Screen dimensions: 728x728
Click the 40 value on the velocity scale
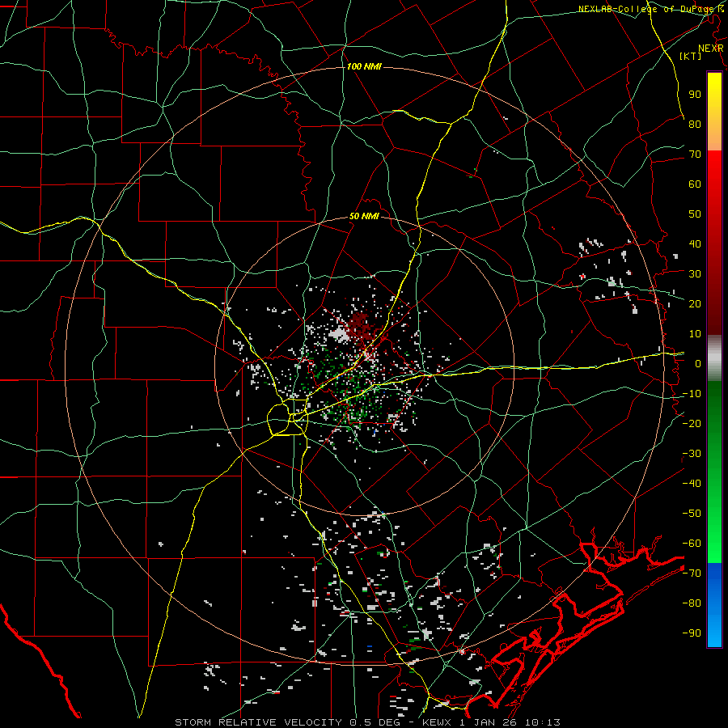point(695,244)
